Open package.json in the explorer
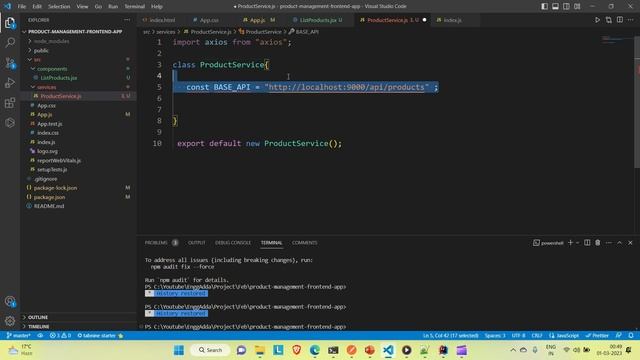Screen dimensions: 640x360 78,197
